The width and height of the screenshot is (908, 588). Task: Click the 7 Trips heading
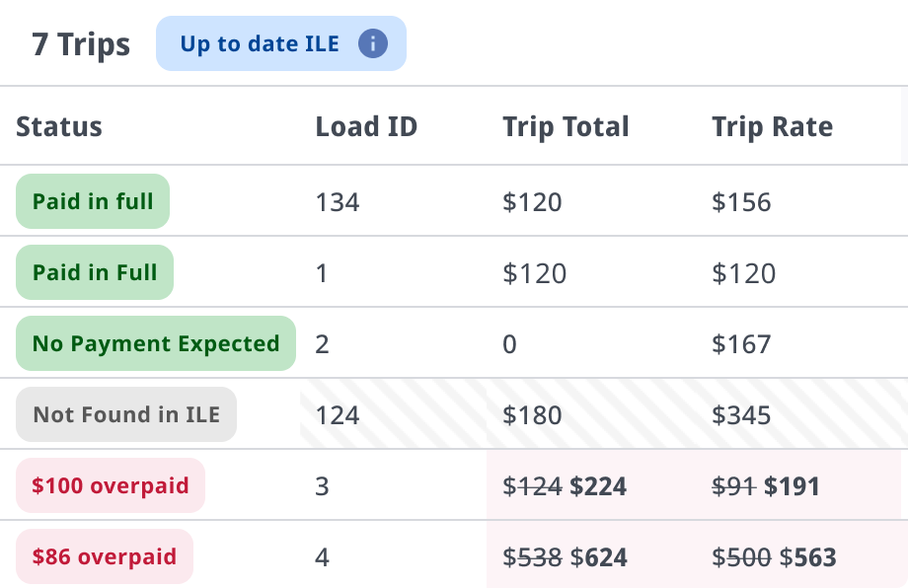tap(81, 44)
